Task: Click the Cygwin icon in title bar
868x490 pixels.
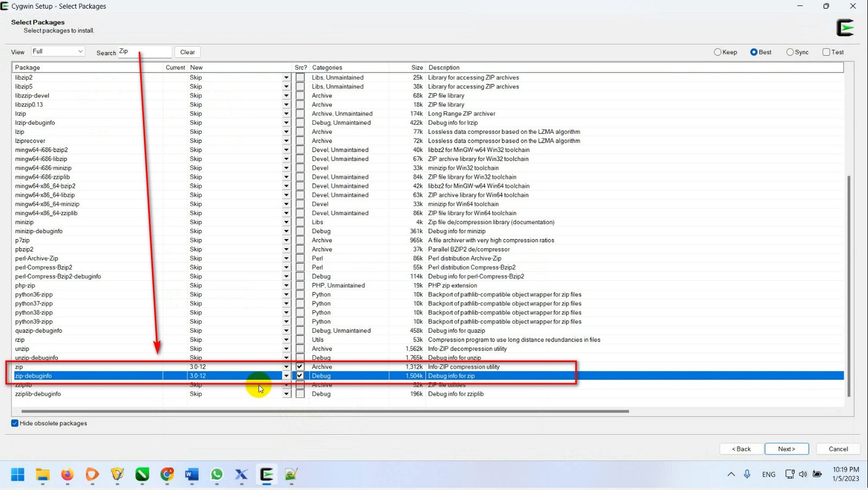Action: pyautogui.click(x=5, y=6)
